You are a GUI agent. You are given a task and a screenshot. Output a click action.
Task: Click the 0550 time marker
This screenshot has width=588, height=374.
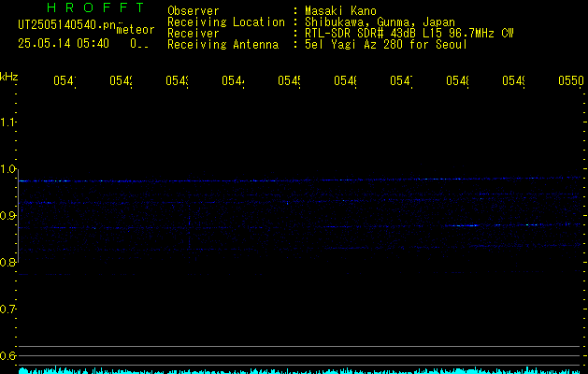pyautogui.click(x=571, y=81)
